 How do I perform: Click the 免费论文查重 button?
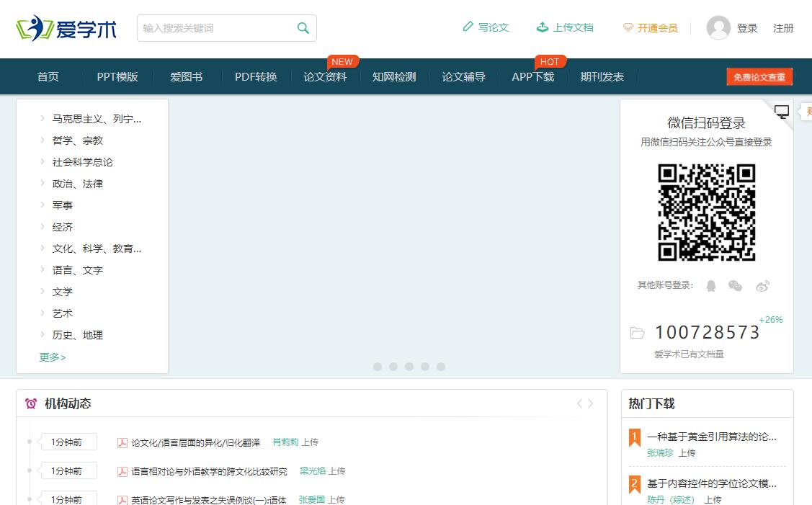tap(759, 77)
